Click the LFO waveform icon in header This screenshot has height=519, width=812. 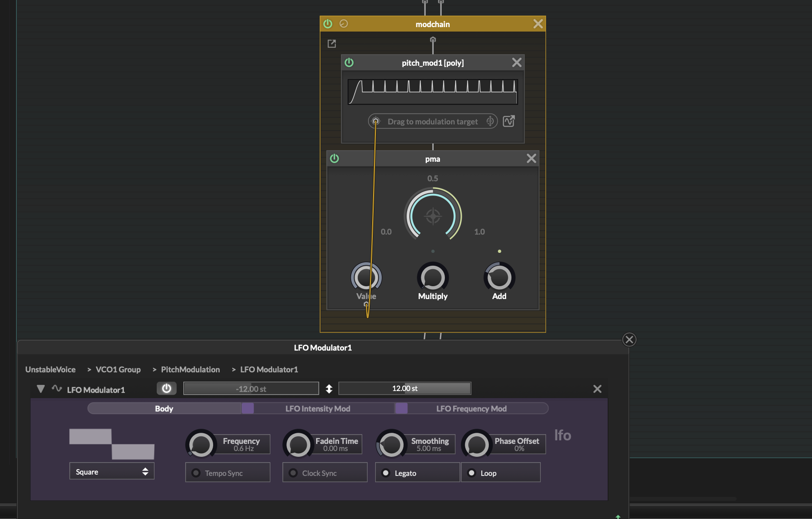pos(57,388)
